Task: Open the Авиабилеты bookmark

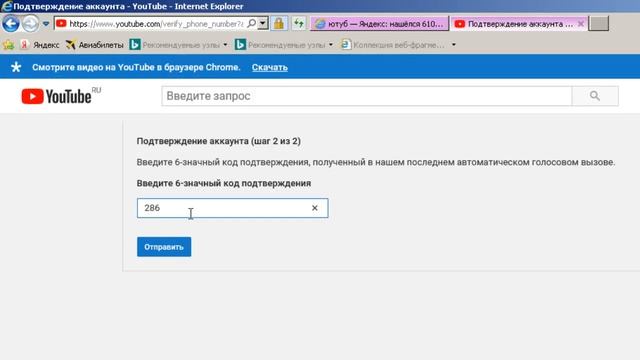Action: coord(95,45)
